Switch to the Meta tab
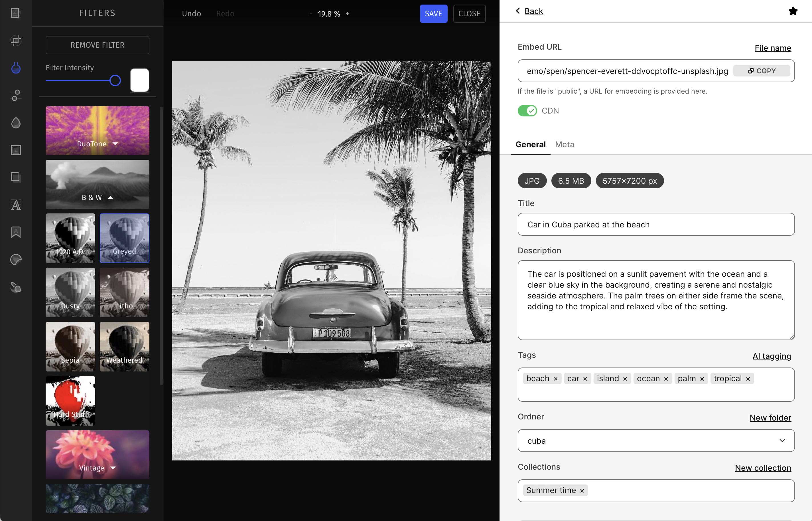 565,144
